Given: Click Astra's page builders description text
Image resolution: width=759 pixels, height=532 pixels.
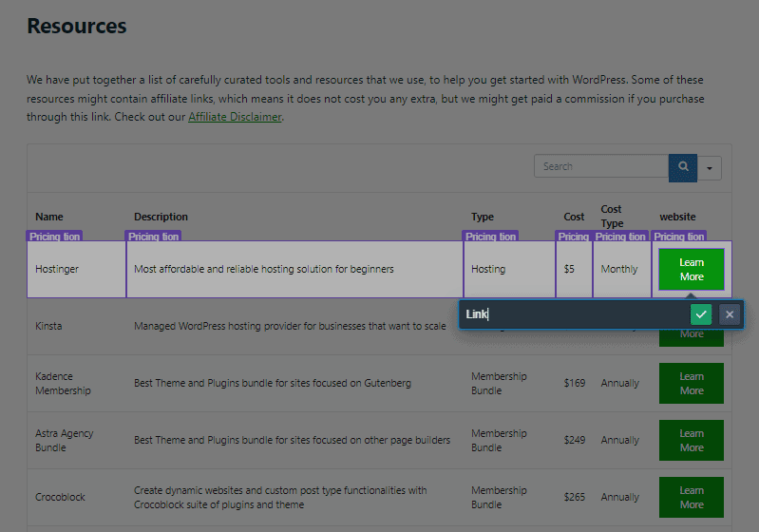Looking at the screenshot, I should click(x=292, y=440).
